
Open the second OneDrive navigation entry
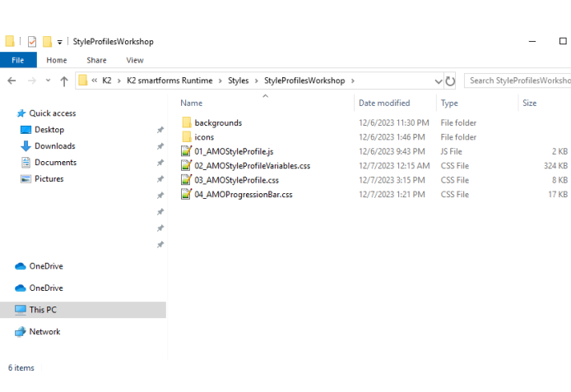tap(46, 288)
